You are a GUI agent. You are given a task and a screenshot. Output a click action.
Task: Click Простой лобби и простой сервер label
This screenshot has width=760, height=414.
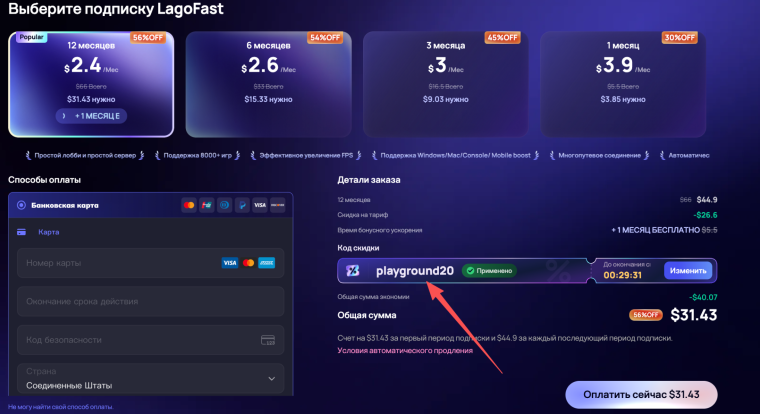[x=85, y=156]
